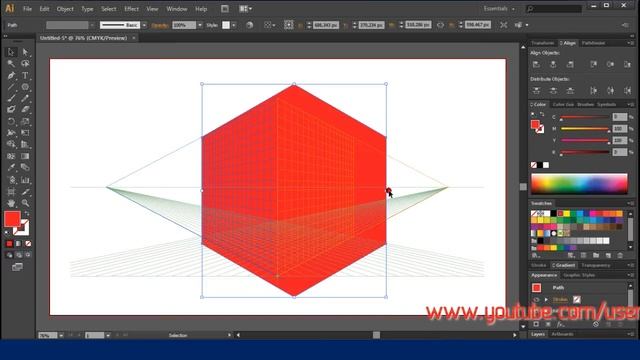Select the Gradient tool in toolbox
Screen dimensions: 640x360
(25, 156)
